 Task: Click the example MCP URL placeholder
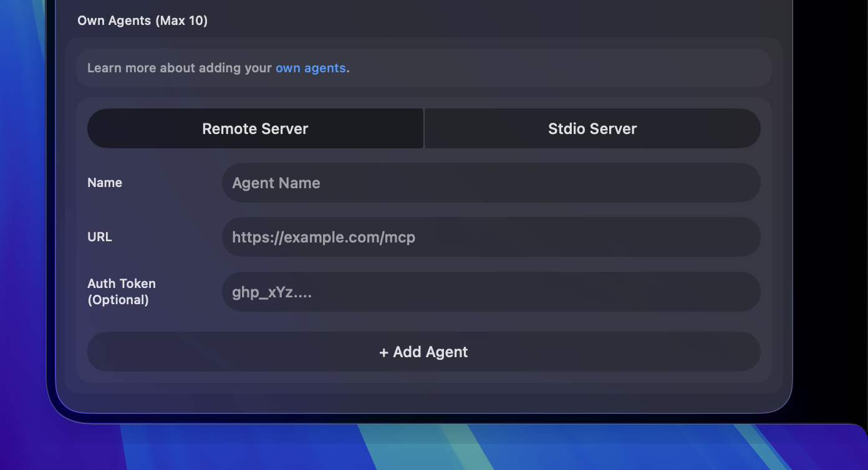pos(324,237)
